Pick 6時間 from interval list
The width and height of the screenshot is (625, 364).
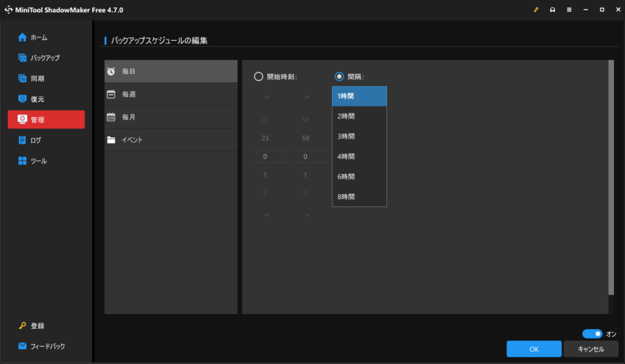point(359,177)
